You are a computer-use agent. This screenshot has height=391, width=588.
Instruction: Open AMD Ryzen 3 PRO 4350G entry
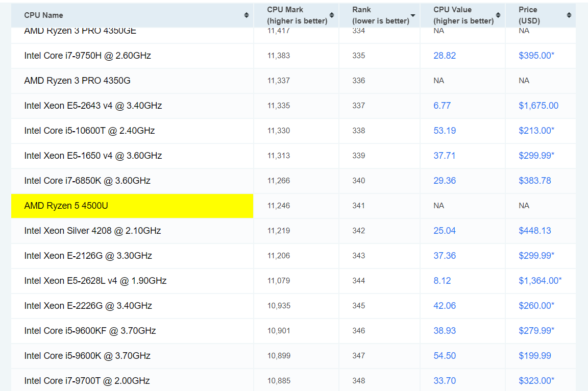(x=77, y=81)
